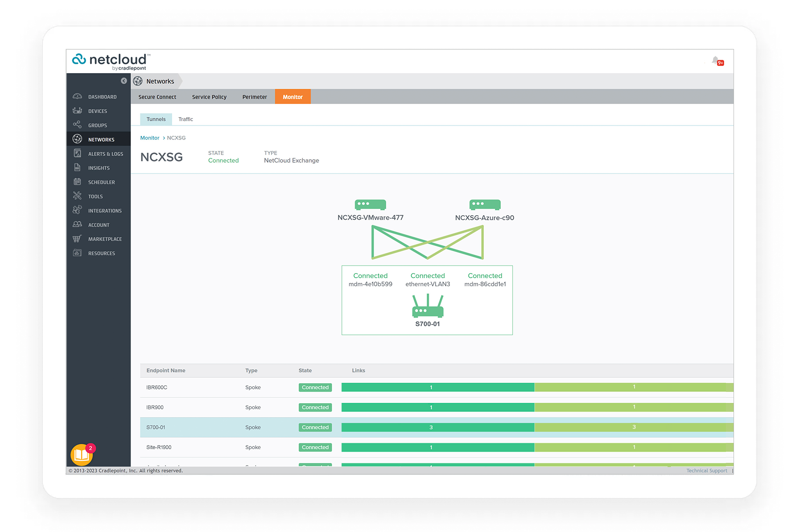Click the Networks globe icon in breadcrumb
The height and width of the screenshot is (532, 804).
pos(138,81)
